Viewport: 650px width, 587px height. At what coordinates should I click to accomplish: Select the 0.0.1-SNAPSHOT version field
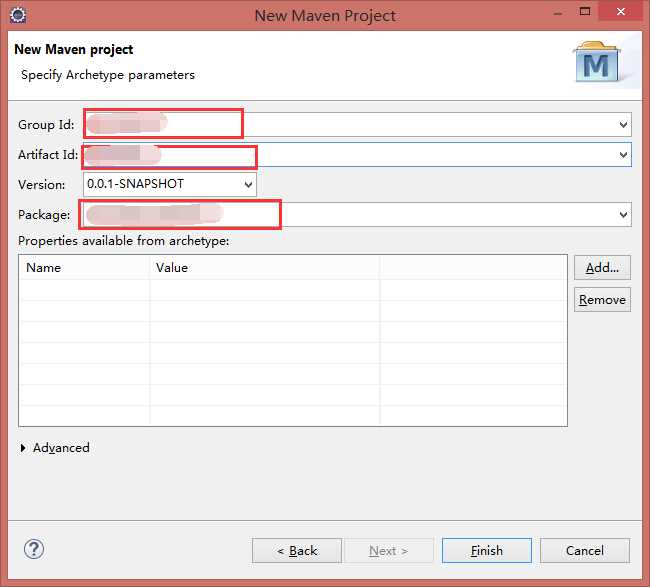[x=170, y=184]
